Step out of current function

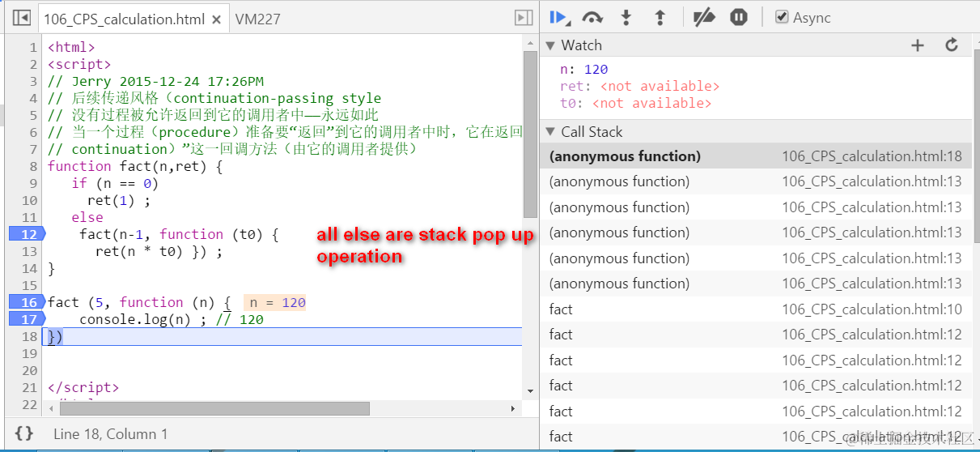pyautogui.click(x=660, y=17)
